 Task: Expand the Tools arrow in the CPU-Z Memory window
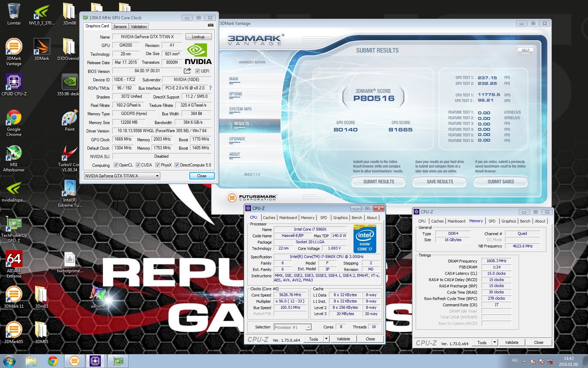(x=495, y=342)
